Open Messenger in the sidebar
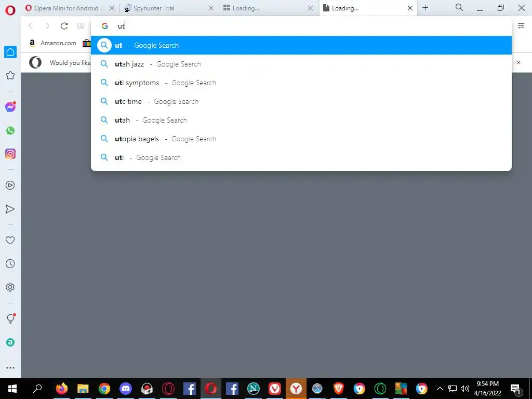Viewport: 532px width, 399px height. pyautogui.click(x=10, y=107)
